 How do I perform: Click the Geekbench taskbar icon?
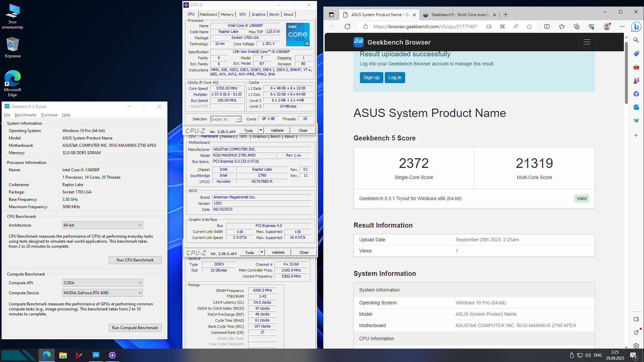[x=96, y=355]
